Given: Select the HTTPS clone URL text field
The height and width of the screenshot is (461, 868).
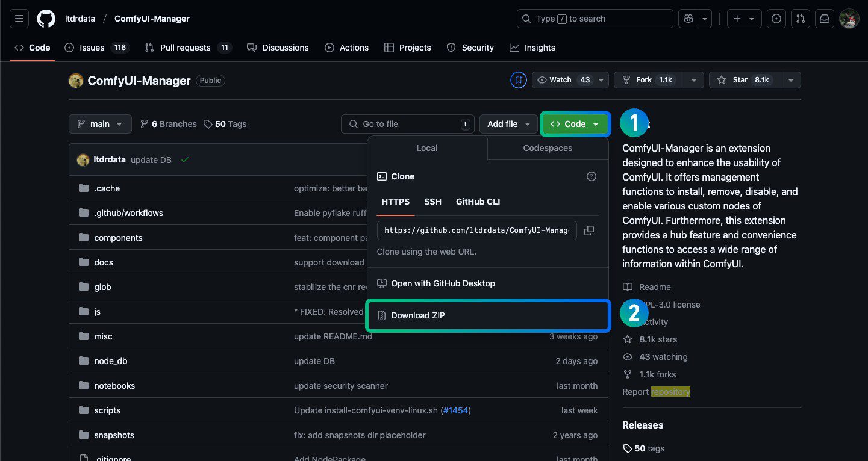Looking at the screenshot, I should [x=477, y=230].
